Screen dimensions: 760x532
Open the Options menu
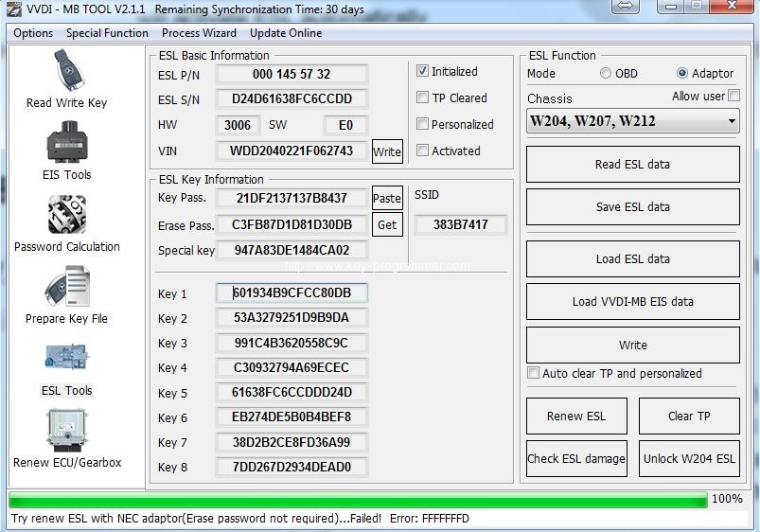[x=33, y=33]
